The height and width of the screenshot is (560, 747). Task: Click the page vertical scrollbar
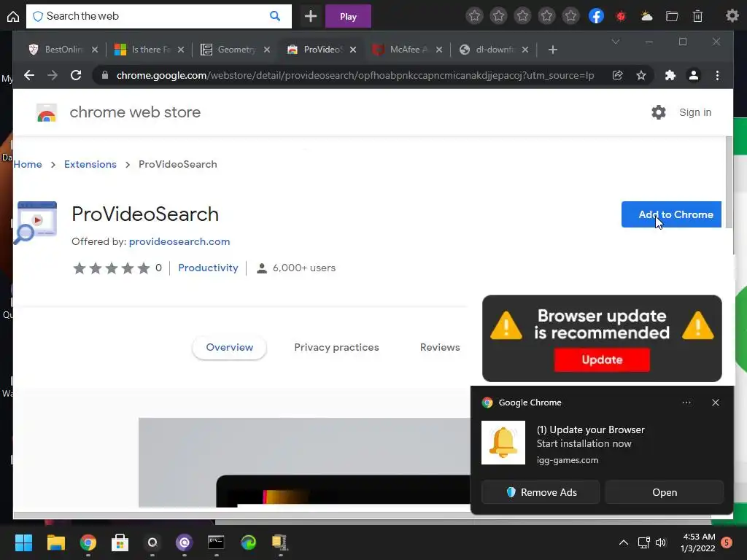tap(729, 183)
